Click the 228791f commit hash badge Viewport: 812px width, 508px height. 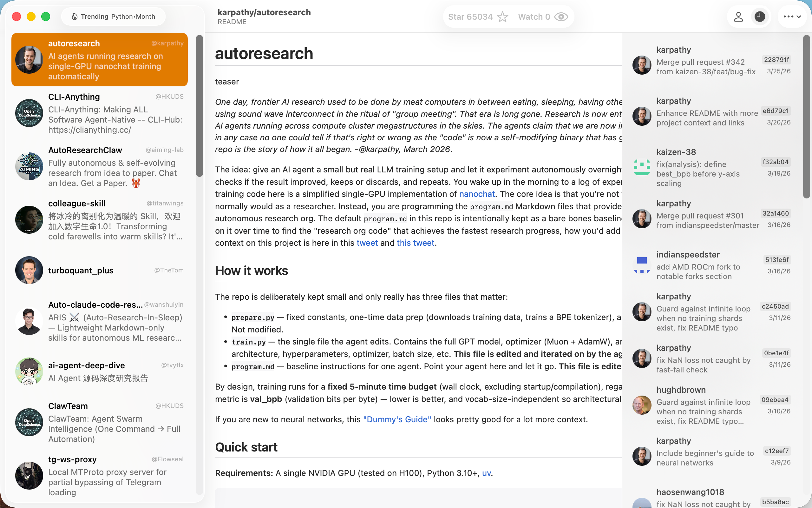click(776, 60)
